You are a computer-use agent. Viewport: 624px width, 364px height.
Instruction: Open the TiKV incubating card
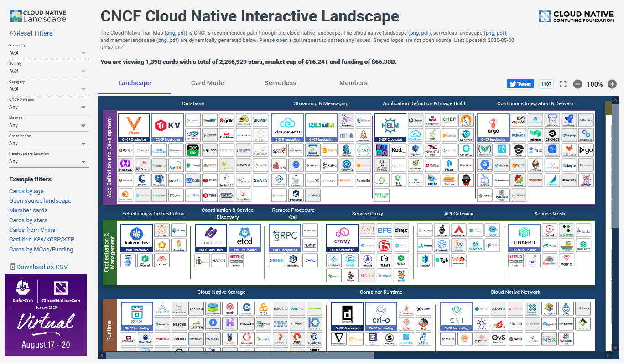pos(167,128)
